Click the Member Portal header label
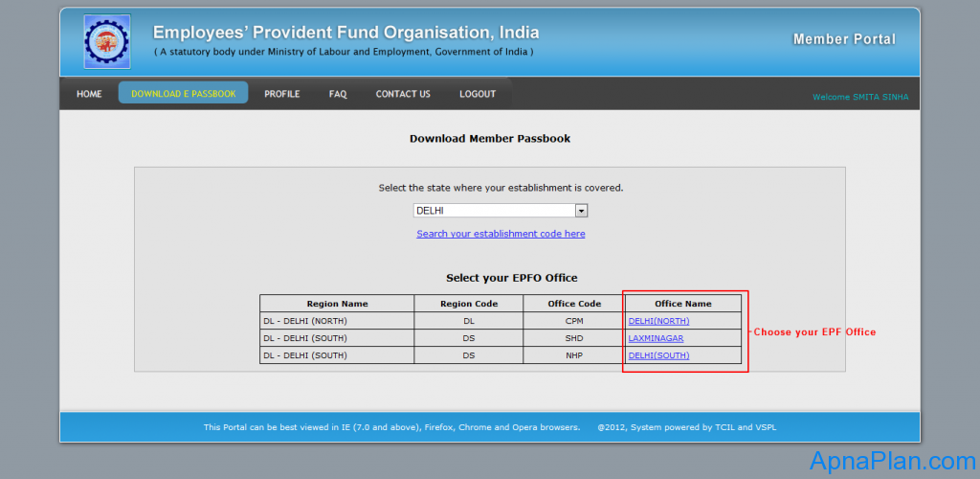 tap(844, 39)
